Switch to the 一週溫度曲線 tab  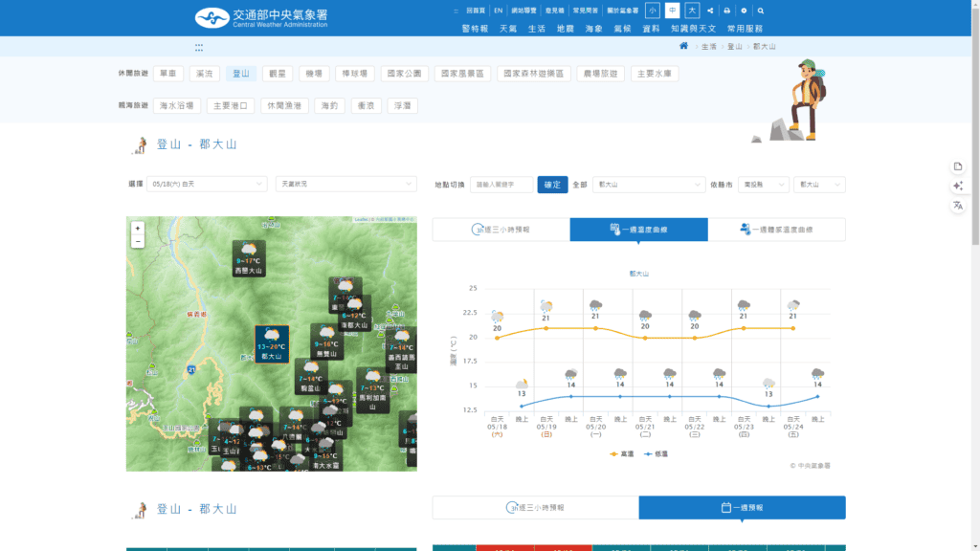point(638,230)
